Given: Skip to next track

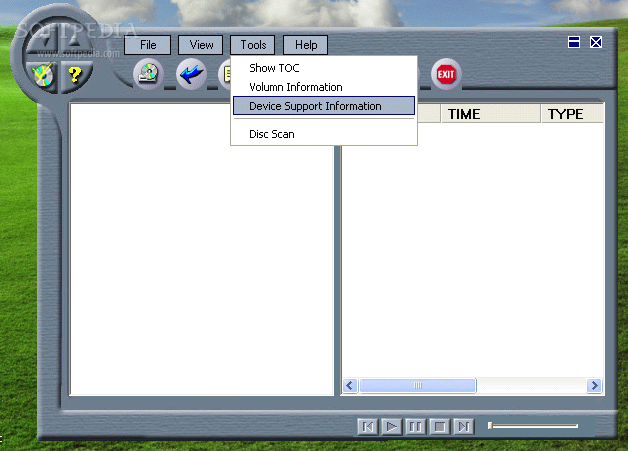Looking at the screenshot, I should 464,427.
